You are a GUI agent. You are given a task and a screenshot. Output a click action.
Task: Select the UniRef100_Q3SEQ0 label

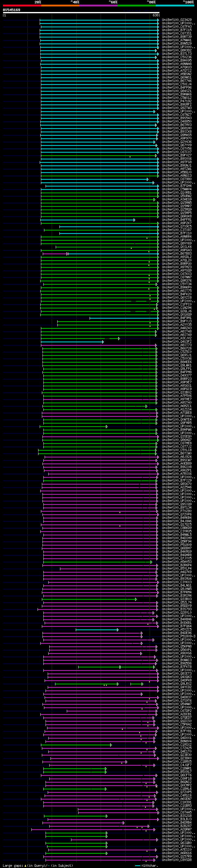click(176, 436)
